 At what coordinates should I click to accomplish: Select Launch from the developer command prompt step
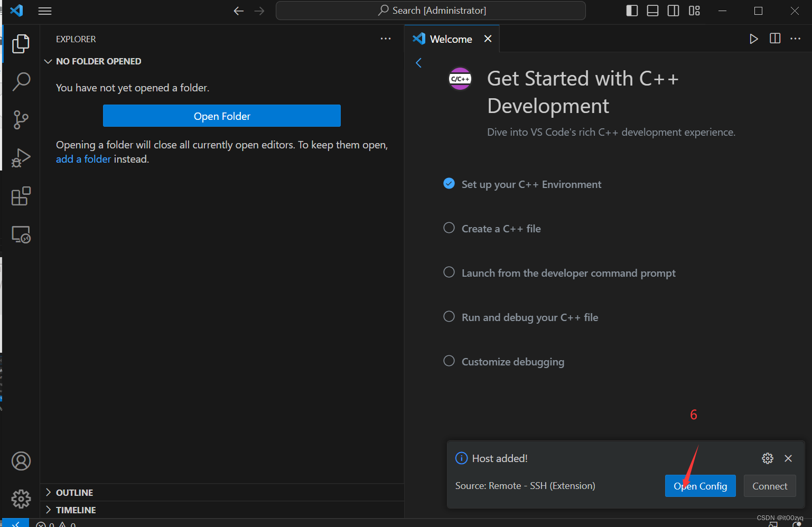click(568, 273)
